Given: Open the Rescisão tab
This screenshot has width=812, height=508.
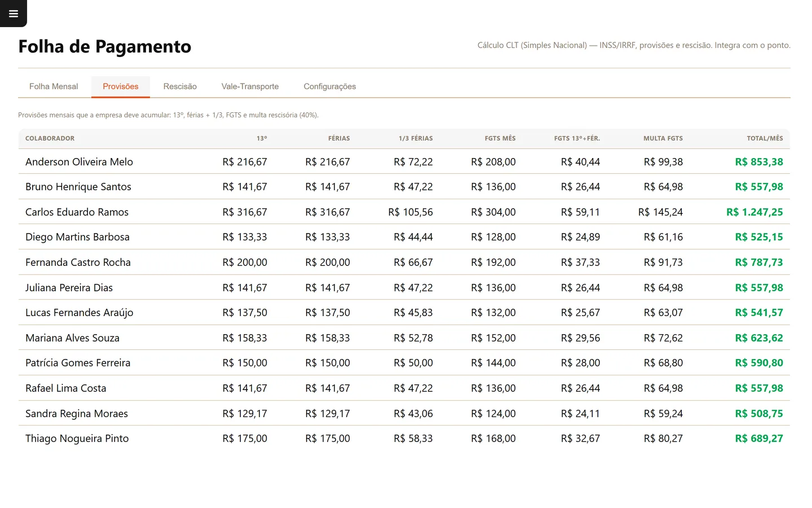Looking at the screenshot, I should tap(180, 86).
